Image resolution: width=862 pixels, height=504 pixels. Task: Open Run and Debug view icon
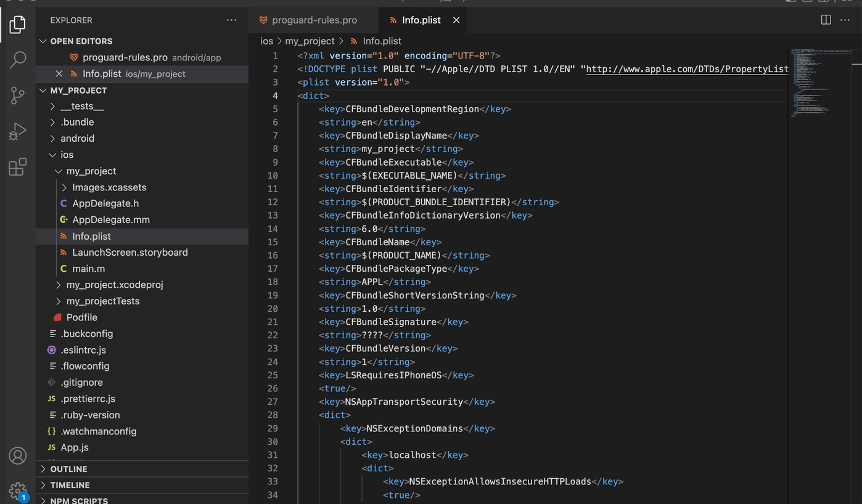[x=18, y=131]
